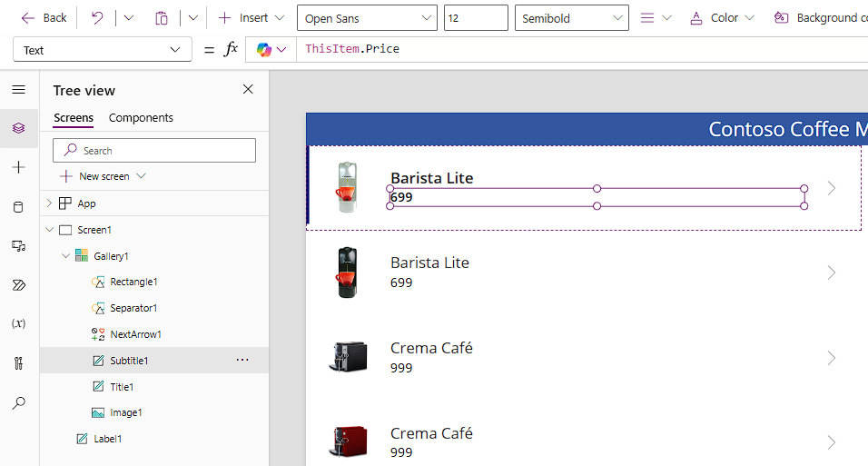This screenshot has height=466, width=868.
Task: Select the App item in tree
Action: (86, 203)
